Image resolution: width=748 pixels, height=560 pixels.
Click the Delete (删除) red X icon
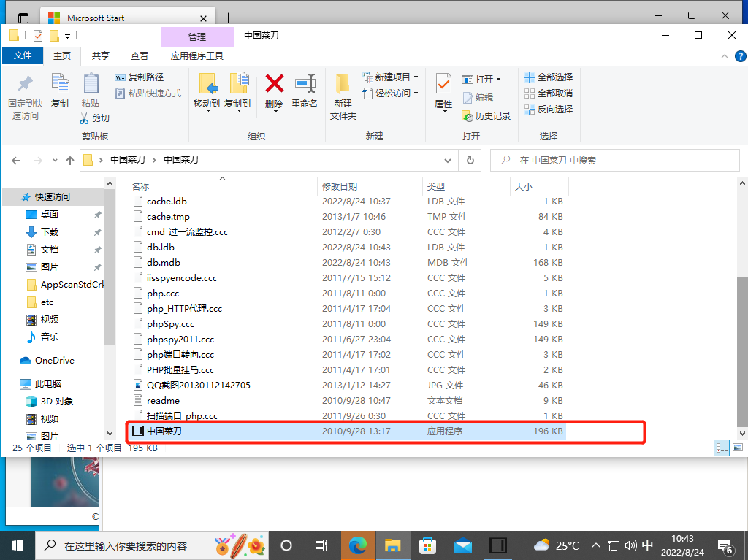tap(275, 84)
